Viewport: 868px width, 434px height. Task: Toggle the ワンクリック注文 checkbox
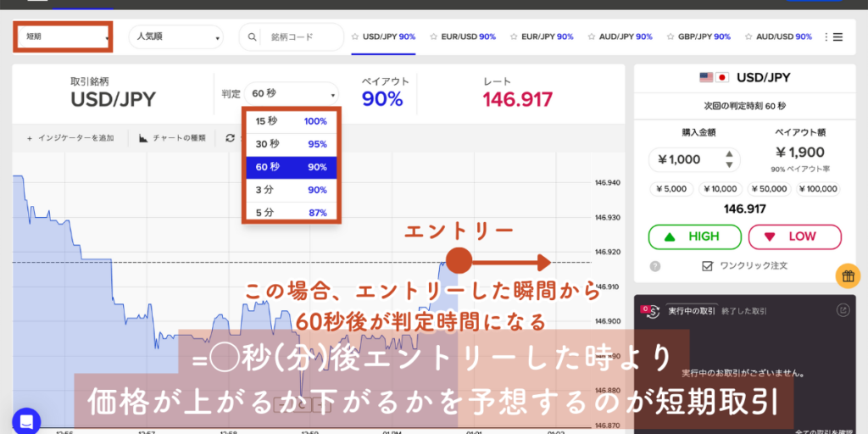click(707, 266)
